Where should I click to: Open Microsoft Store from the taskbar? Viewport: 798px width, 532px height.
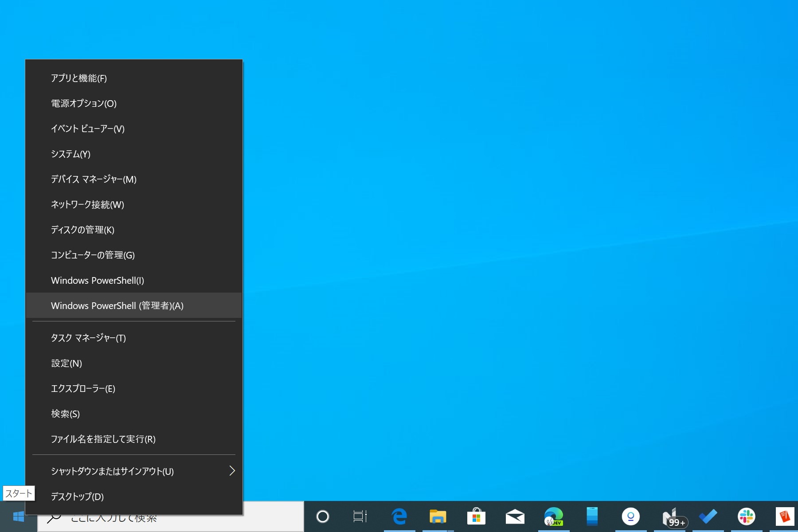point(476,516)
